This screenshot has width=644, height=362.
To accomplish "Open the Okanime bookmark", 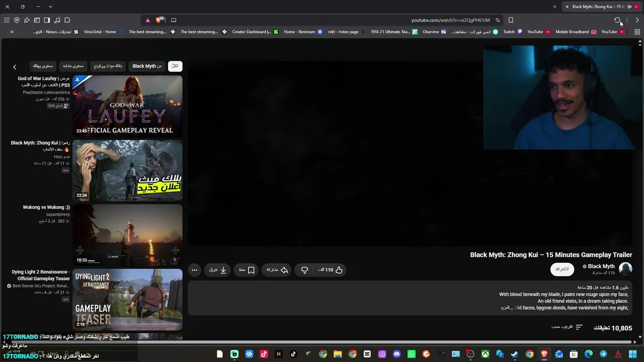I will coord(434,32).
